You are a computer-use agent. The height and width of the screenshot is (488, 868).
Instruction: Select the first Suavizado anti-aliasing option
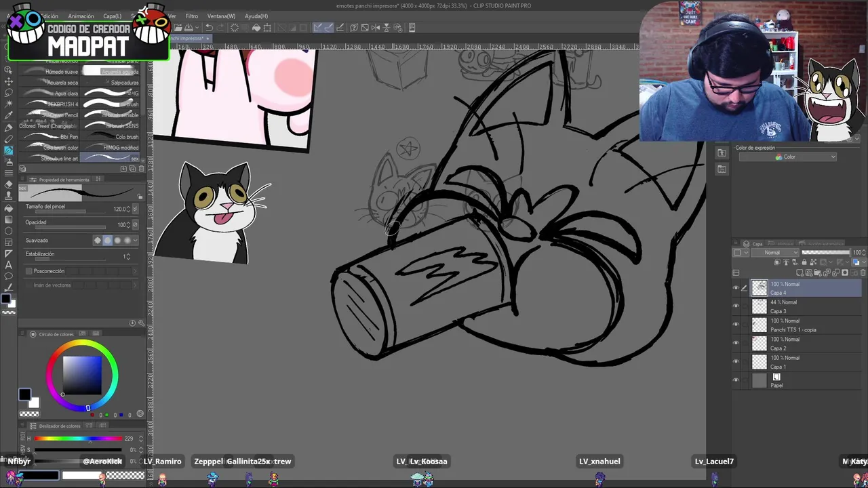98,241
